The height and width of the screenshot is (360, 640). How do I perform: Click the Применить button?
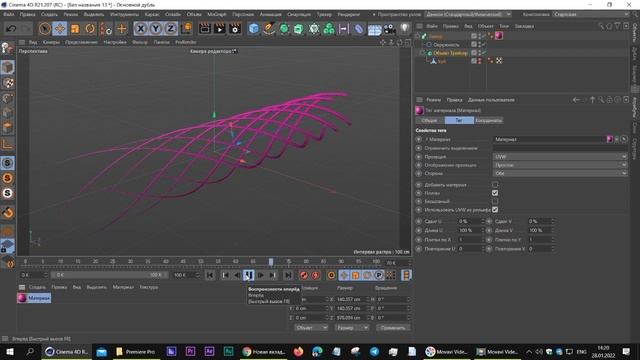click(x=393, y=328)
